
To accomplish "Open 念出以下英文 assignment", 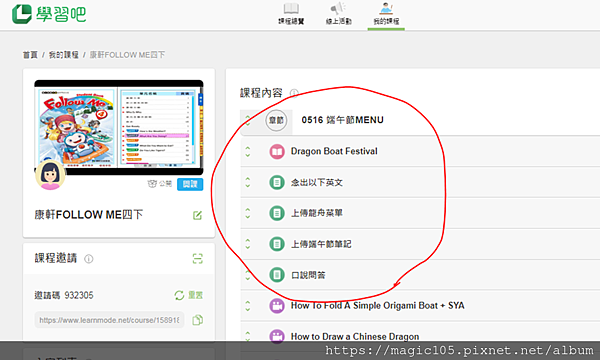I will tap(317, 182).
